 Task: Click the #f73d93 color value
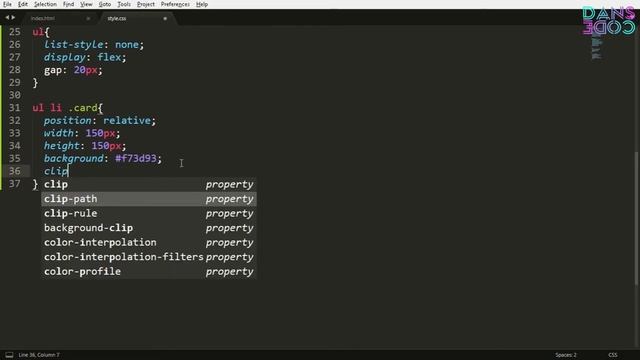136,158
